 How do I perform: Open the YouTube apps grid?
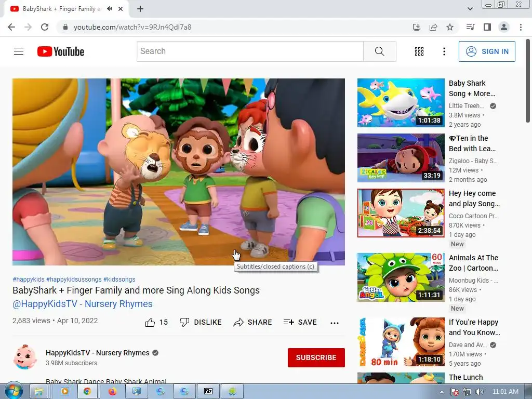coord(419,51)
